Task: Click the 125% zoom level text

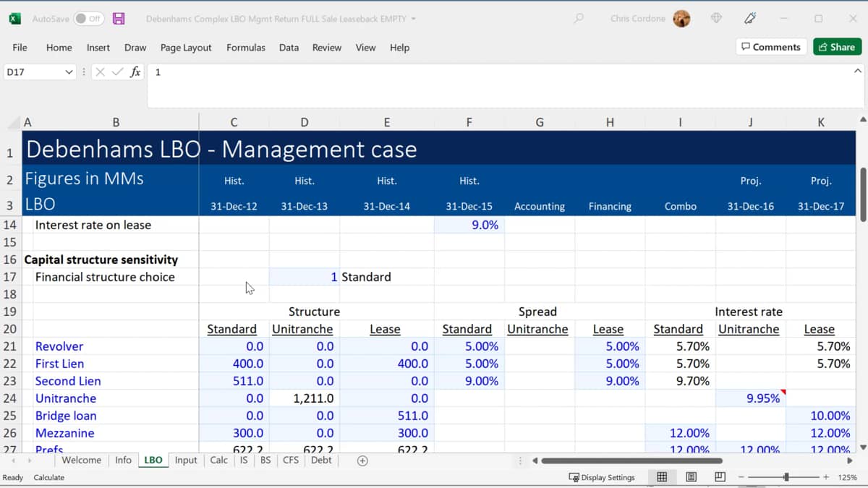Action: pyautogui.click(x=847, y=477)
